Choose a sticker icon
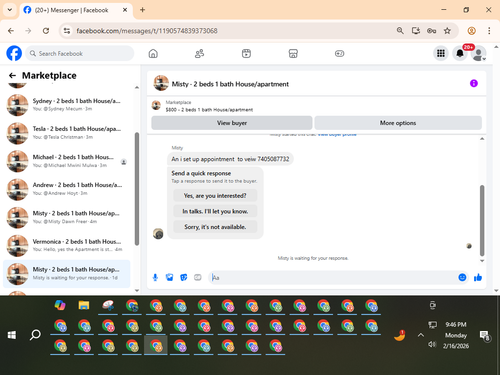 click(x=184, y=277)
